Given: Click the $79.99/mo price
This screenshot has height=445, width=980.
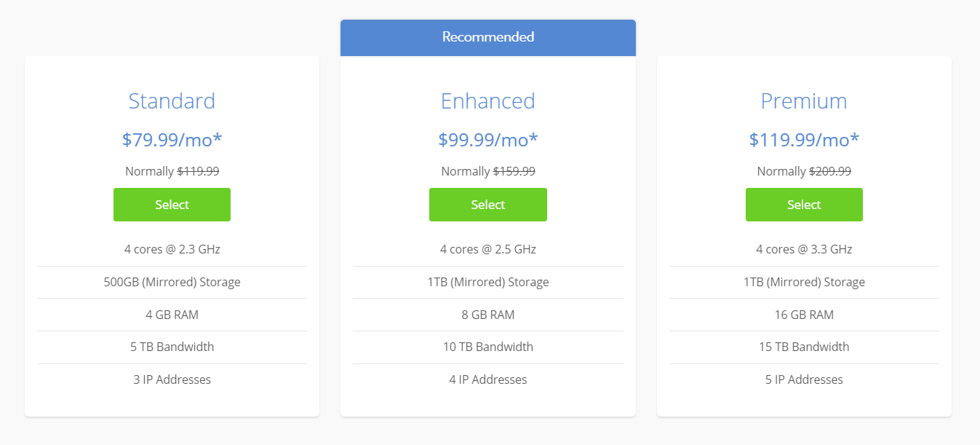Looking at the screenshot, I should tap(172, 139).
